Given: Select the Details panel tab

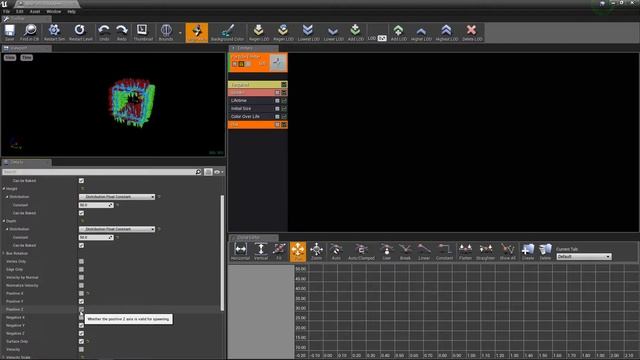Looking at the screenshot, I should click(x=26, y=162).
